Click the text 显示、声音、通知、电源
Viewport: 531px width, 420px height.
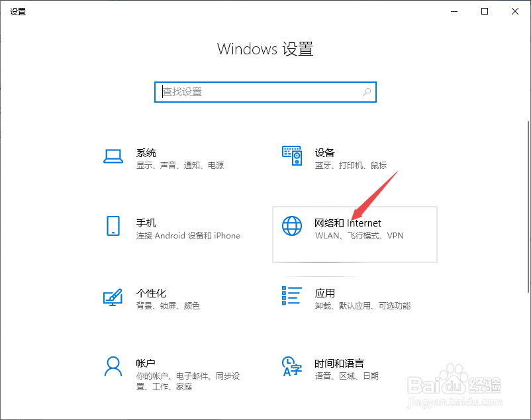click(x=180, y=166)
